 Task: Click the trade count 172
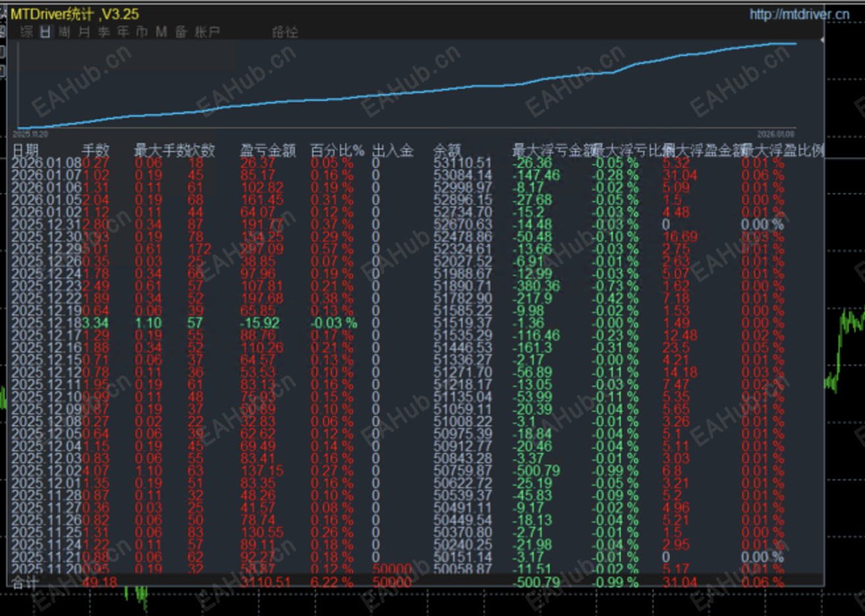point(199,249)
